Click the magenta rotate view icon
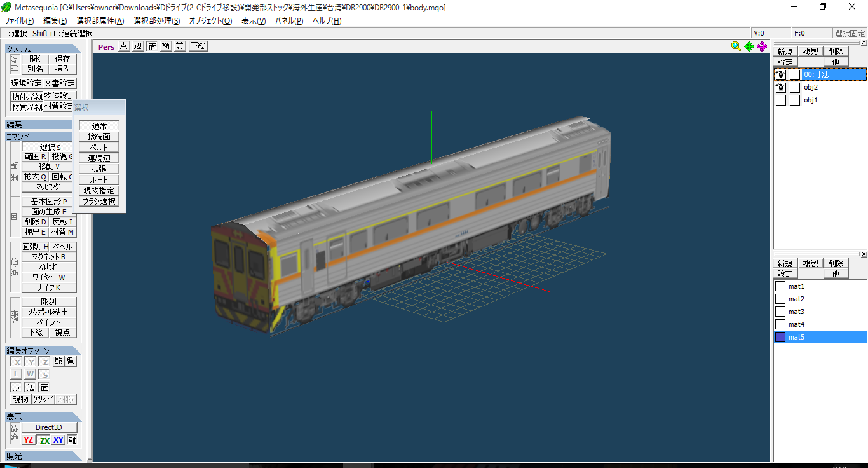The height and width of the screenshot is (468, 868). point(762,46)
